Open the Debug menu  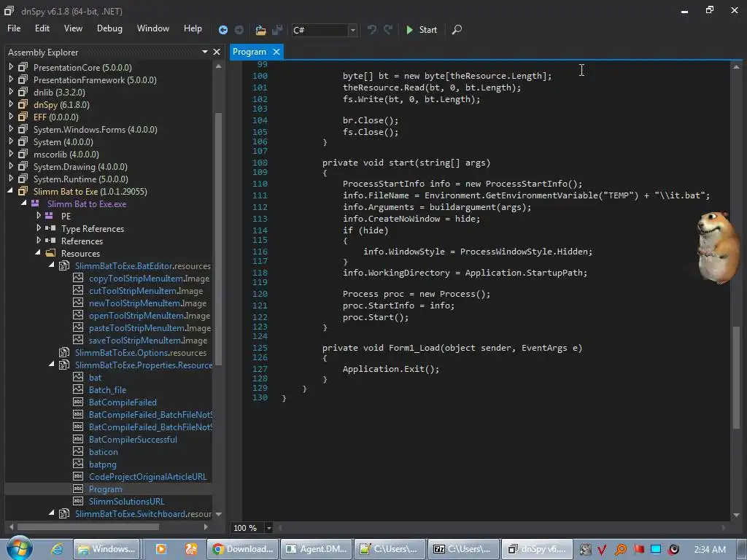[109, 28]
